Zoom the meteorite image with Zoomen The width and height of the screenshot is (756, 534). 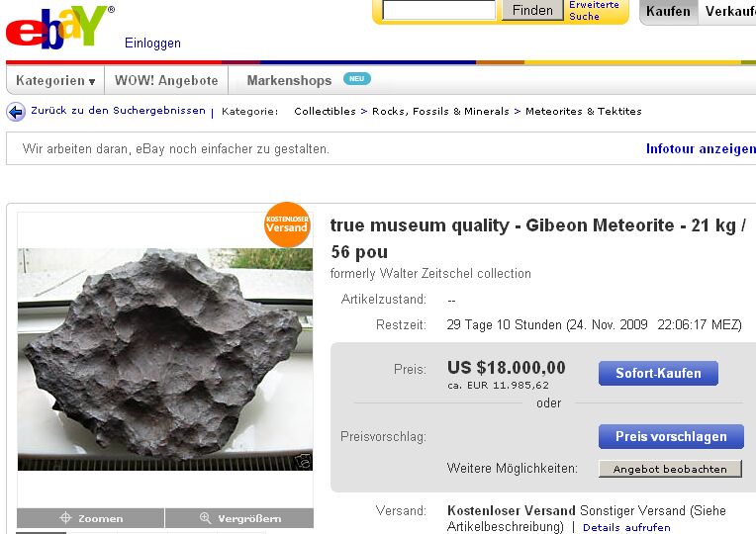click(91, 518)
